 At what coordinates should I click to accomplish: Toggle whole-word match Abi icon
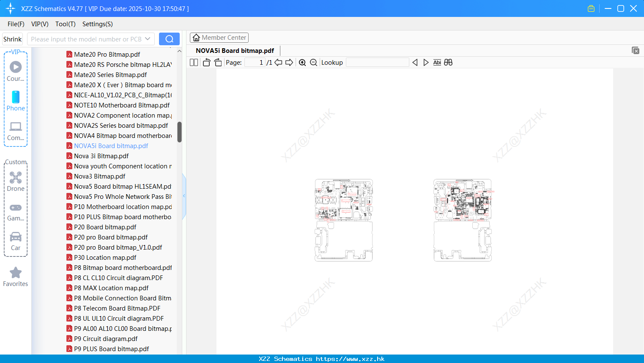tap(437, 62)
